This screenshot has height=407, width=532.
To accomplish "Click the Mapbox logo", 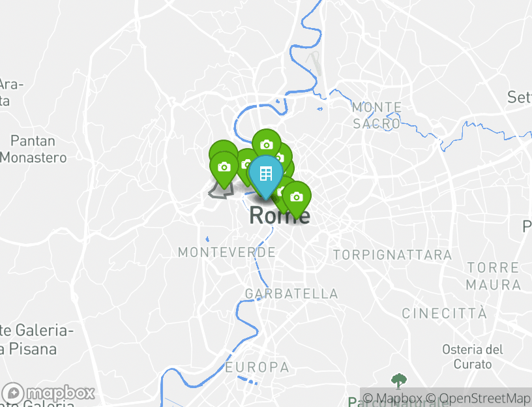I will click(x=48, y=393).
